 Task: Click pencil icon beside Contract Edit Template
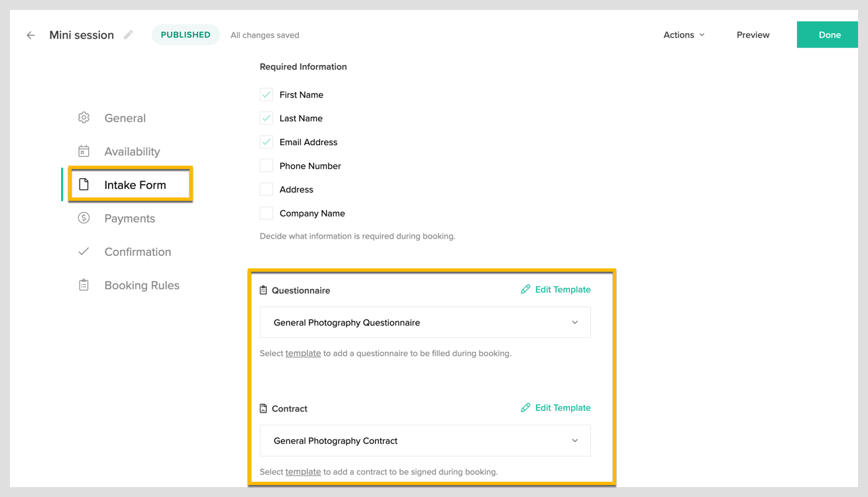(525, 408)
